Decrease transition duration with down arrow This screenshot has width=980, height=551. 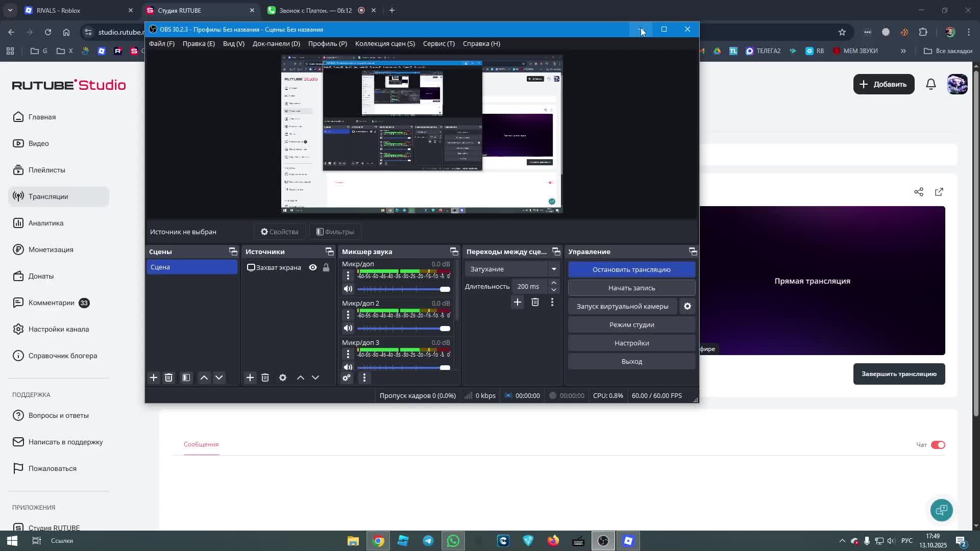(x=554, y=290)
